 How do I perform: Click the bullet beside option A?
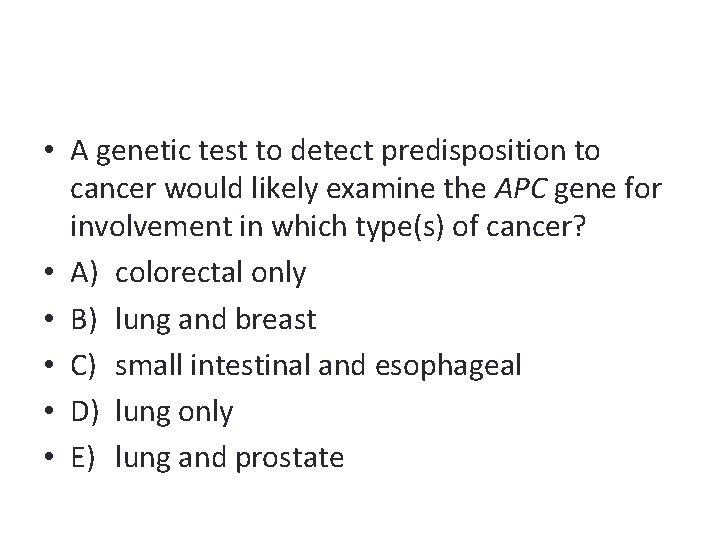click(49, 273)
